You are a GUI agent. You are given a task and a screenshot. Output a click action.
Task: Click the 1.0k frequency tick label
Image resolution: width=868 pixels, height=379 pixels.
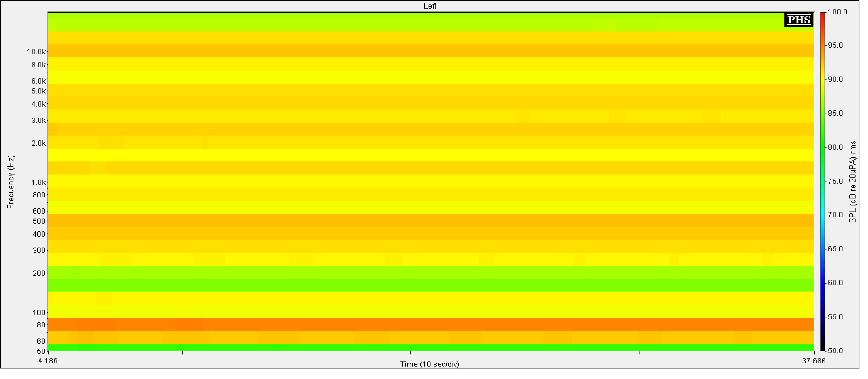[x=38, y=182]
